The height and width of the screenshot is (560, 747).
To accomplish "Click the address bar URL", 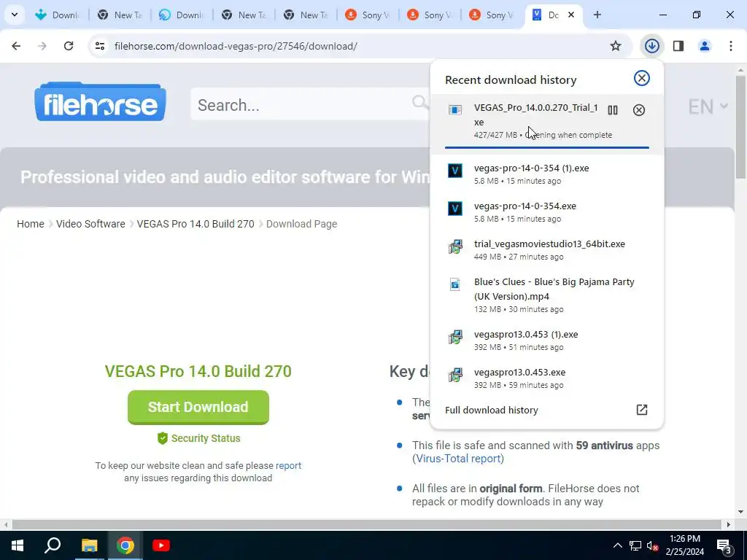I will (x=236, y=46).
